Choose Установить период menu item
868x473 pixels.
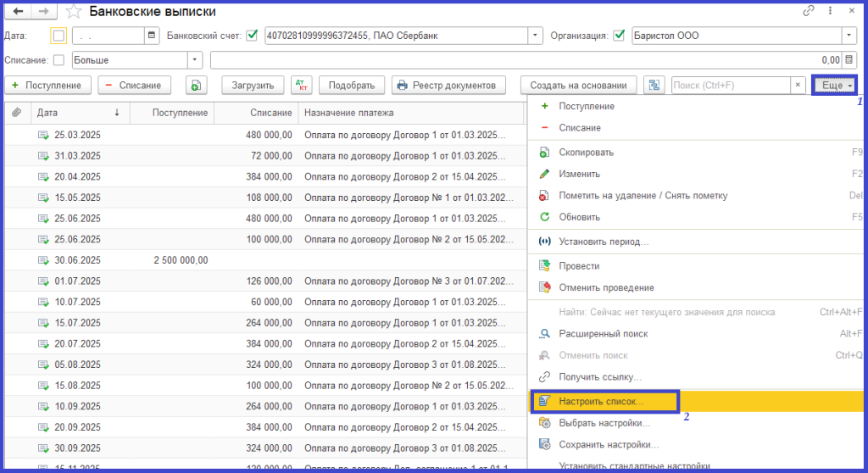[x=604, y=242]
